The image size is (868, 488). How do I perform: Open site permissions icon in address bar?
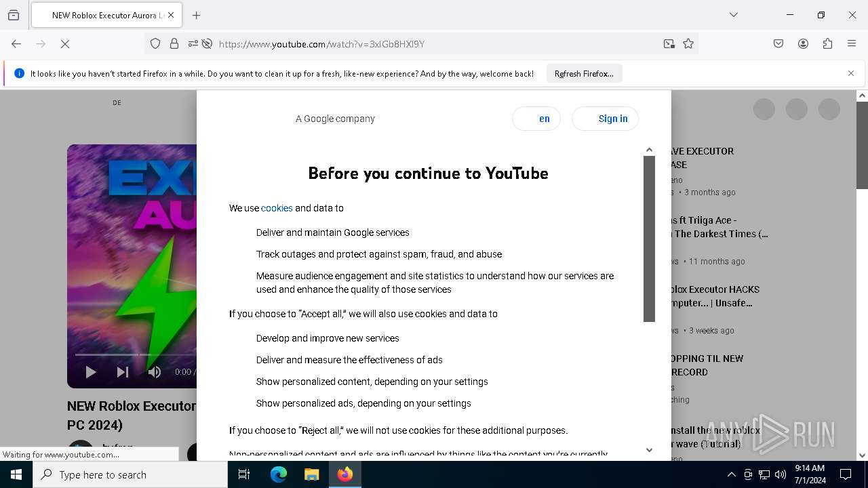click(193, 44)
